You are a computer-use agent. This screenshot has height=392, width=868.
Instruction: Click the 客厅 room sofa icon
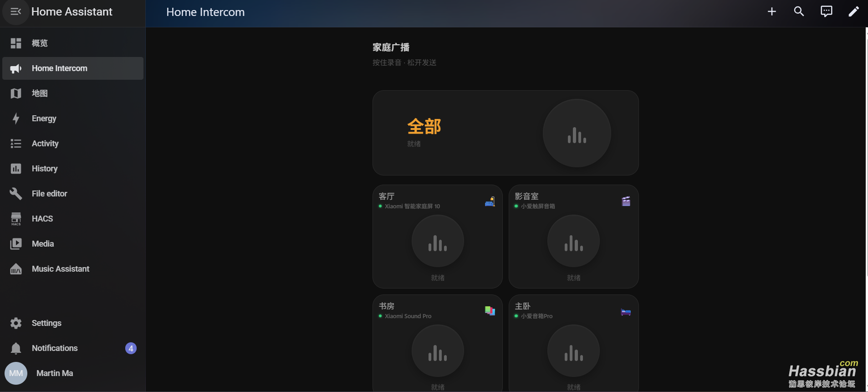(x=490, y=201)
